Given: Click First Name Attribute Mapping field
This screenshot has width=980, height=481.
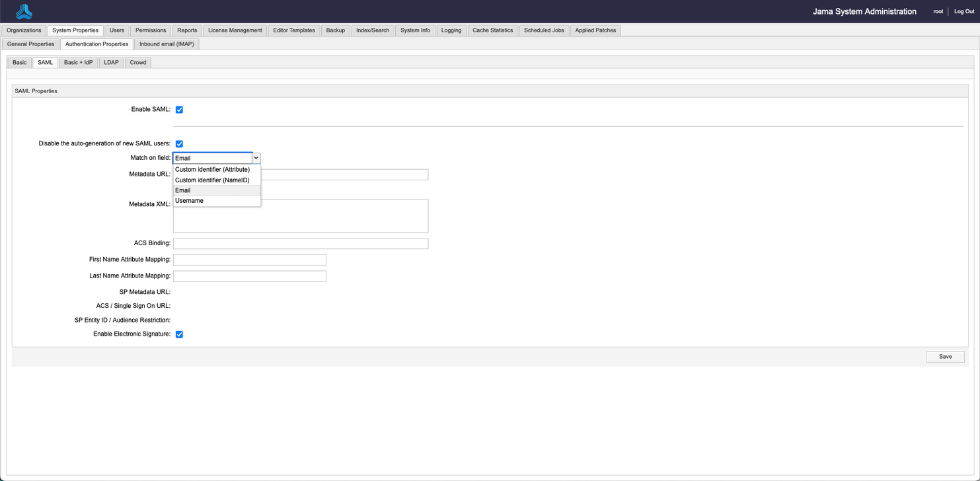Looking at the screenshot, I should pos(250,260).
